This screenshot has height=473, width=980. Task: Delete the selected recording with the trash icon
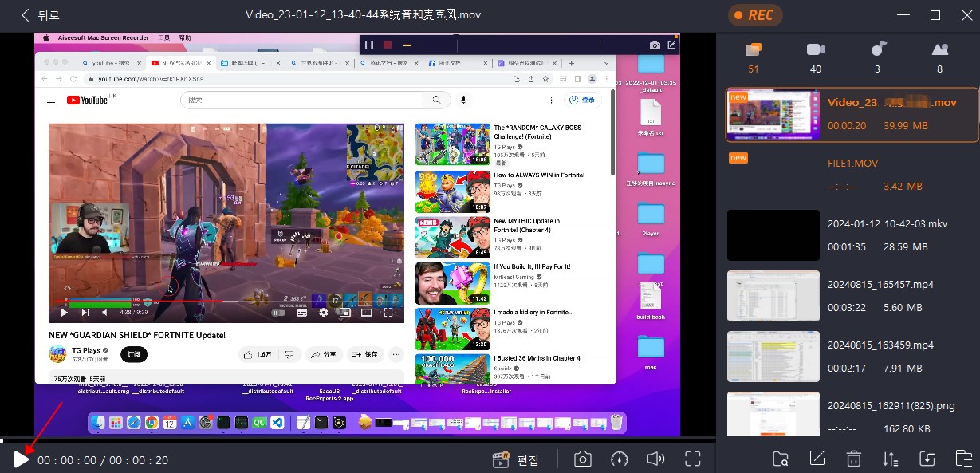coord(852,458)
